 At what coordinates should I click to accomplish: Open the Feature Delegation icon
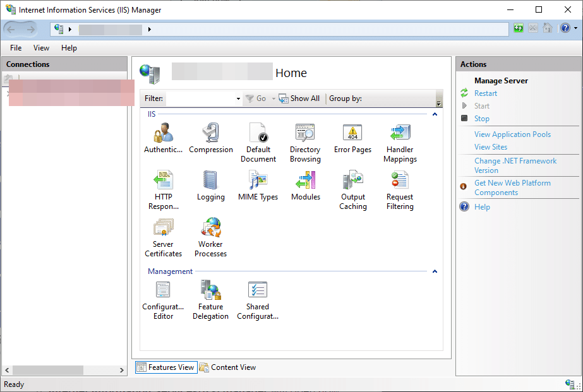coord(211,300)
